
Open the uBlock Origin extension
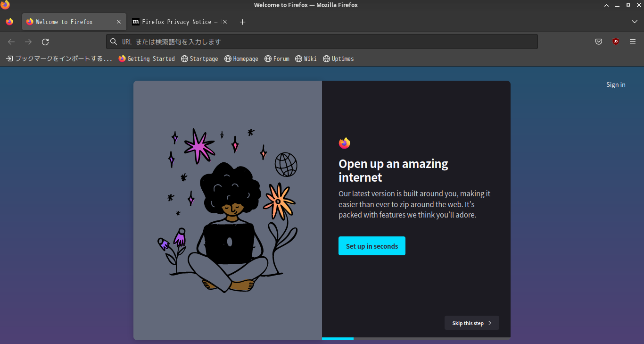(x=616, y=42)
